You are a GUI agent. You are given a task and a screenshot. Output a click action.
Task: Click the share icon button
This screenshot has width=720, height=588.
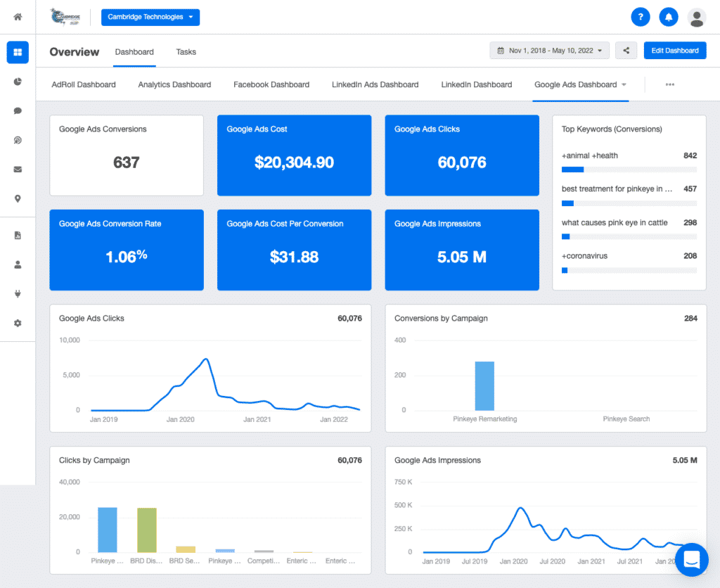(x=626, y=51)
